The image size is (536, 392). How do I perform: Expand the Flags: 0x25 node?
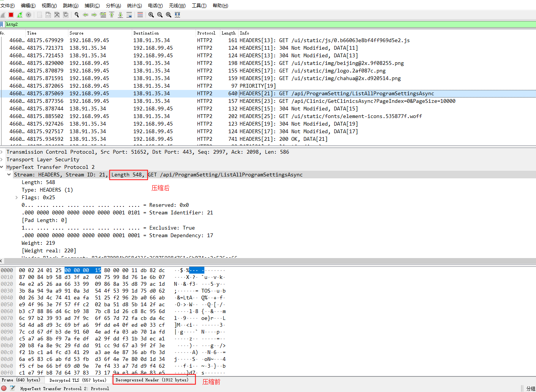(x=16, y=197)
